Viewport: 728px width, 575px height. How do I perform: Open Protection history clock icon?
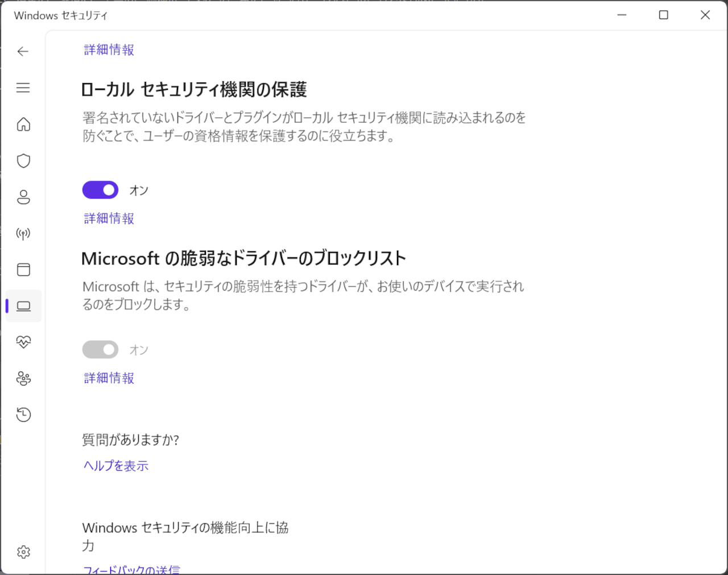pyautogui.click(x=23, y=415)
